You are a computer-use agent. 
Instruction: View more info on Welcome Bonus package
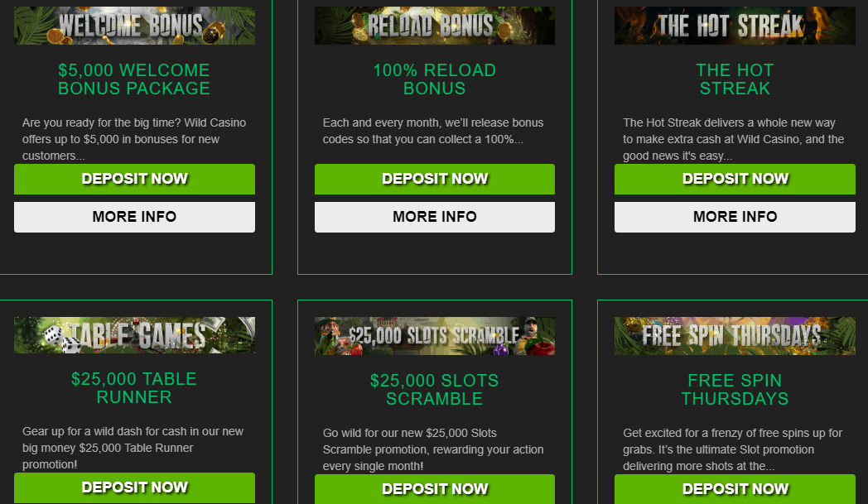coord(134,217)
